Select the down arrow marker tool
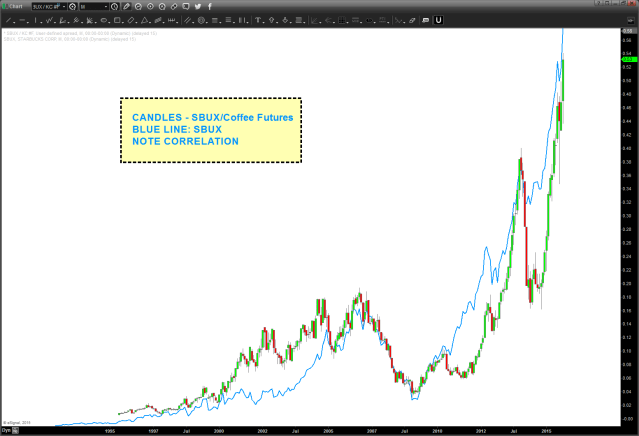The width and height of the screenshot is (639, 436). 285,20
